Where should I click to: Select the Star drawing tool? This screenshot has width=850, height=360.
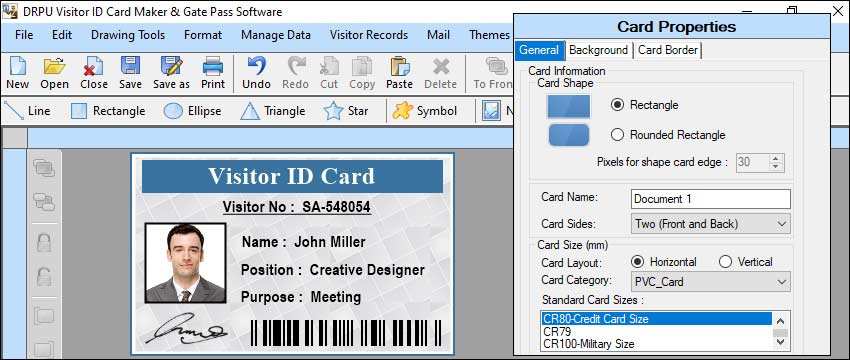[346, 111]
